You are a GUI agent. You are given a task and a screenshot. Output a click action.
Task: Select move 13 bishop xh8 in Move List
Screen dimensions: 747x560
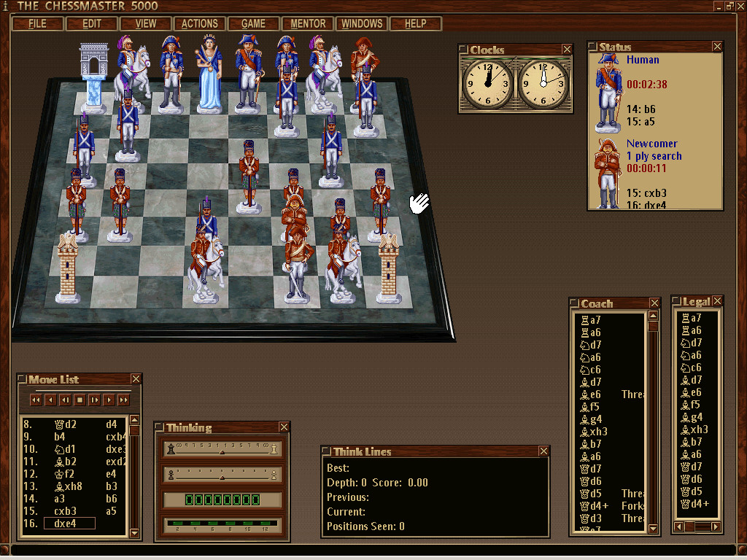tap(68, 486)
